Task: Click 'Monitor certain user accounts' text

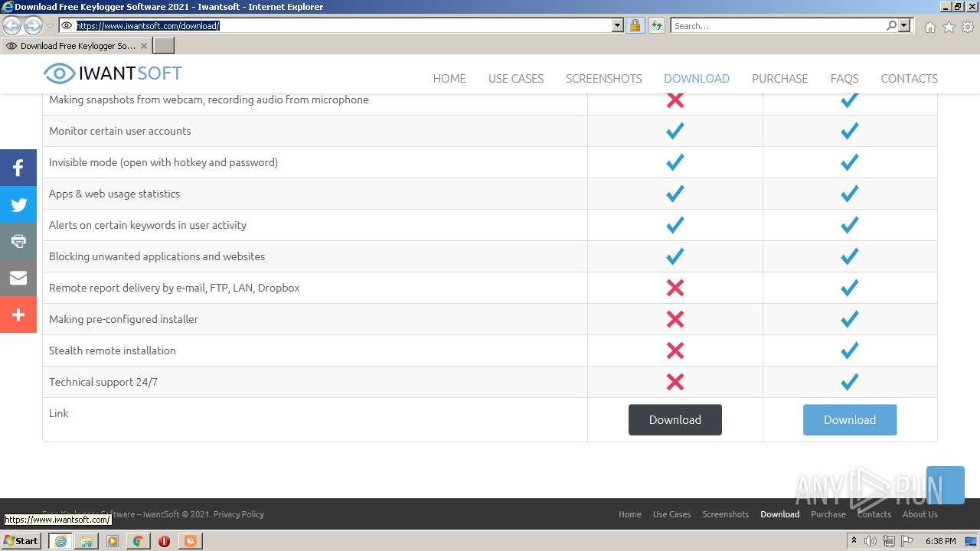Action: click(120, 131)
